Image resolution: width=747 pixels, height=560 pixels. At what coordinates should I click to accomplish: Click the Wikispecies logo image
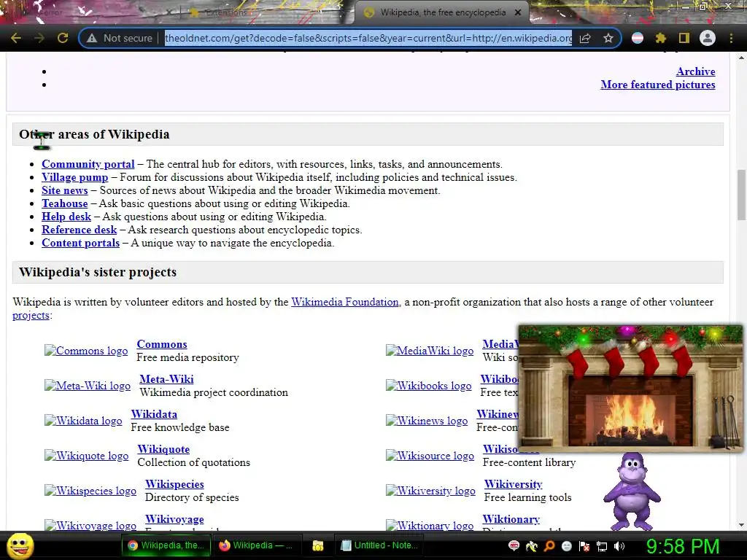tap(90, 491)
